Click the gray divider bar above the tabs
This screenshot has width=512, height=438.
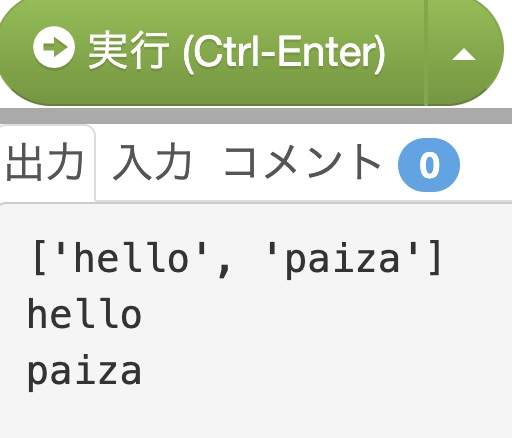[256, 115]
